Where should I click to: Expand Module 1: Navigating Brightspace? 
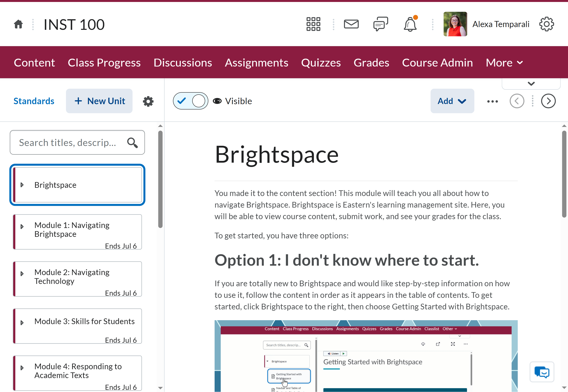22,226
